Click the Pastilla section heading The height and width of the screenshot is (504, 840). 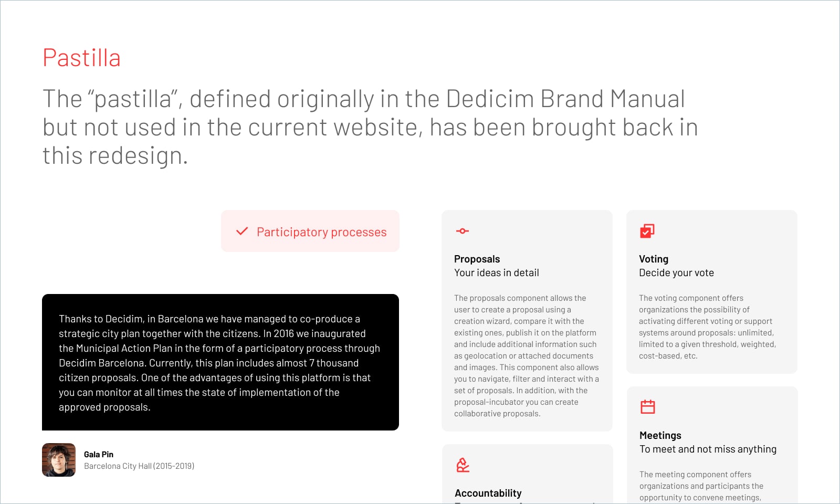[81, 58]
